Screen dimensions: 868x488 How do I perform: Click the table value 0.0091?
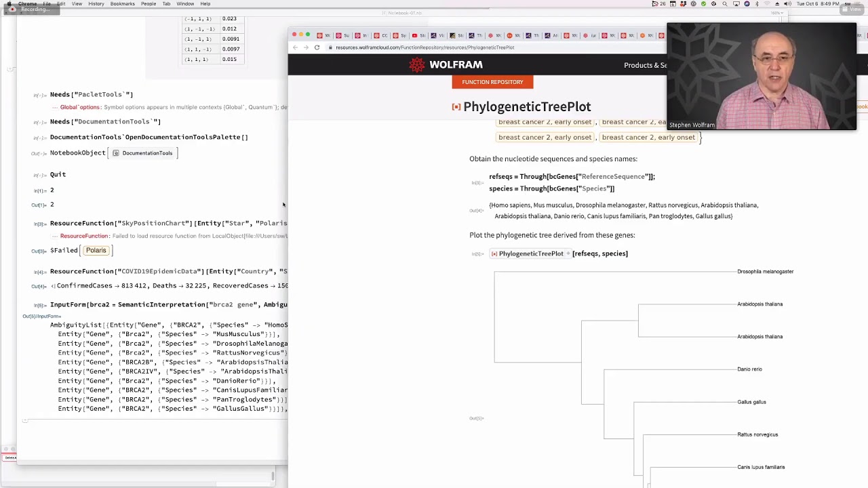click(231, 39)
